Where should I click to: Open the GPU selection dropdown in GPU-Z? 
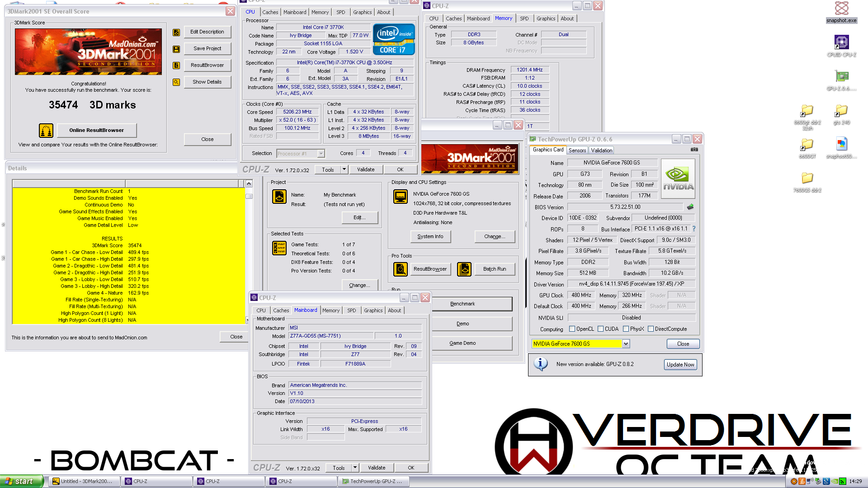tap(626, 344)
